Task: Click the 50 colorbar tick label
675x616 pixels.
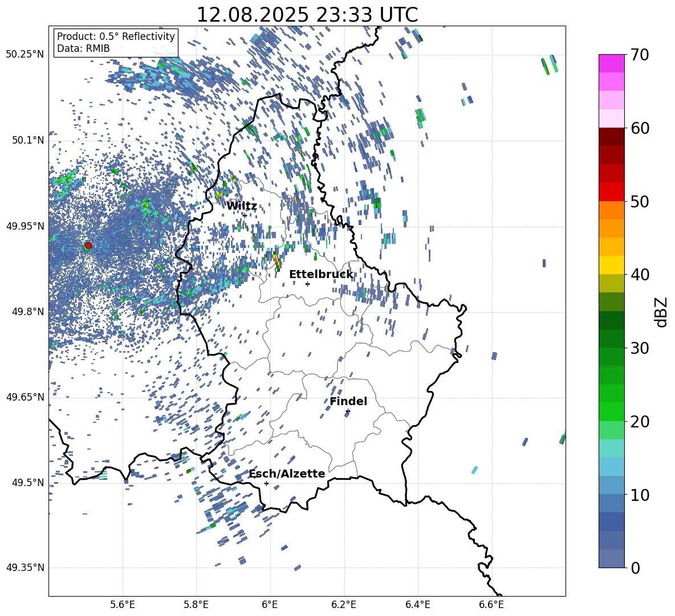Action: [x=640, y=202]
